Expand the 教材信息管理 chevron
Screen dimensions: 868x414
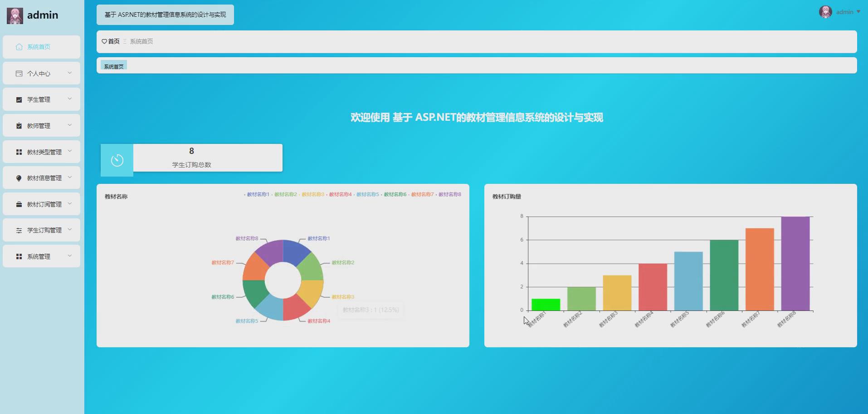click(70, 177)
